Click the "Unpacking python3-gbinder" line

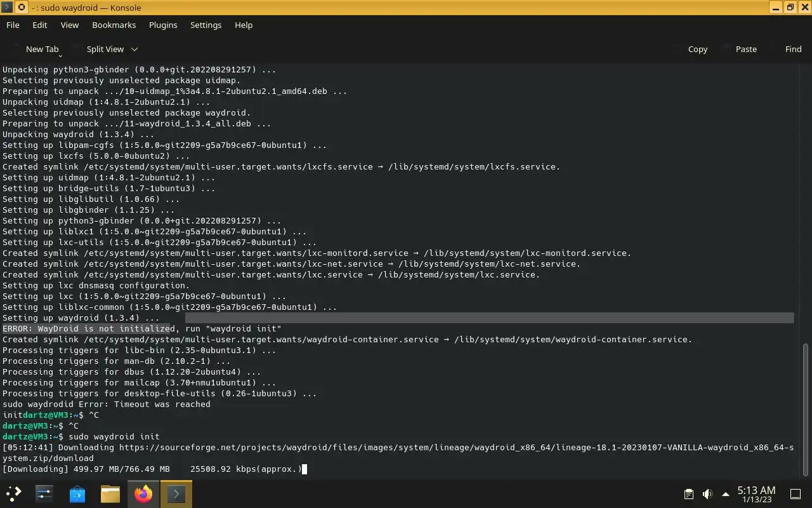(x=140, y=69)
